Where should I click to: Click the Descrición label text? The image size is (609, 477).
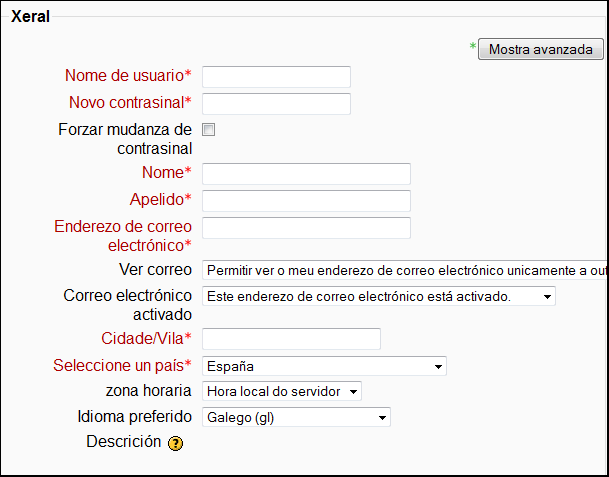(123, 442)
